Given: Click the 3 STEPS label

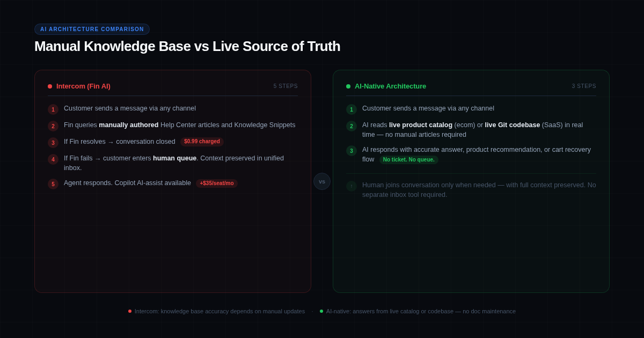Looking at the screenshot, I should (584, 86).
